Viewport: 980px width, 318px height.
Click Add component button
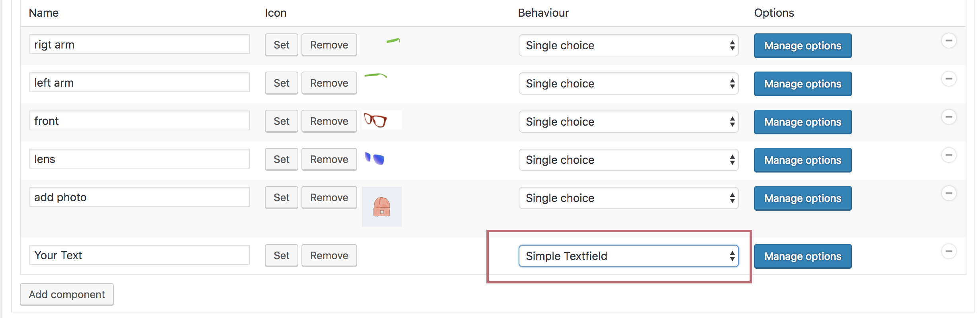[67, 295]
